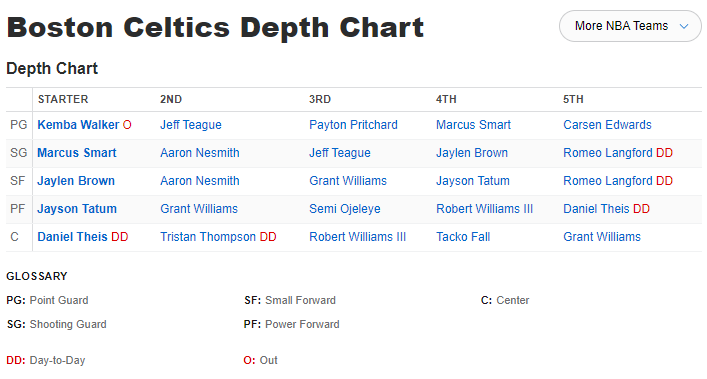Open starter Marcus Smart at shooting guard
The image size is (707, 379).
[77, 153]
